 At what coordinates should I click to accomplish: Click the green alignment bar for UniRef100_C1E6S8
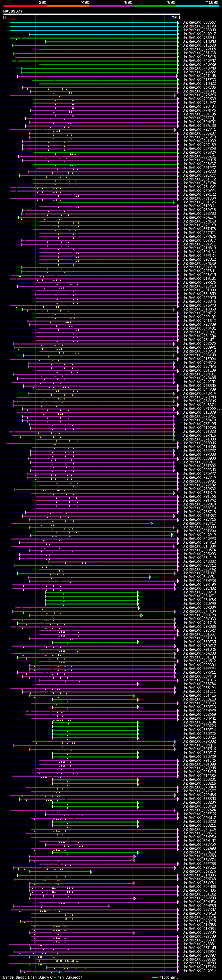click(x=96, y=45)
